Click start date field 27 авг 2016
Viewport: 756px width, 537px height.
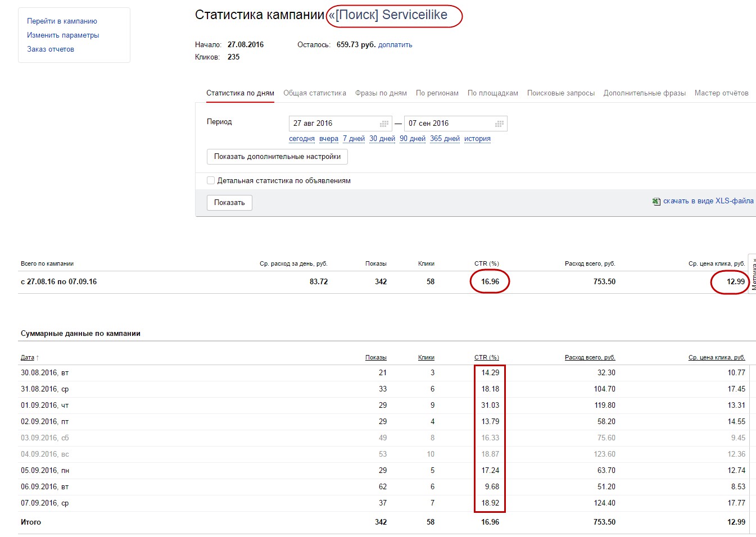pyautogui.click(x=341, y=124)
